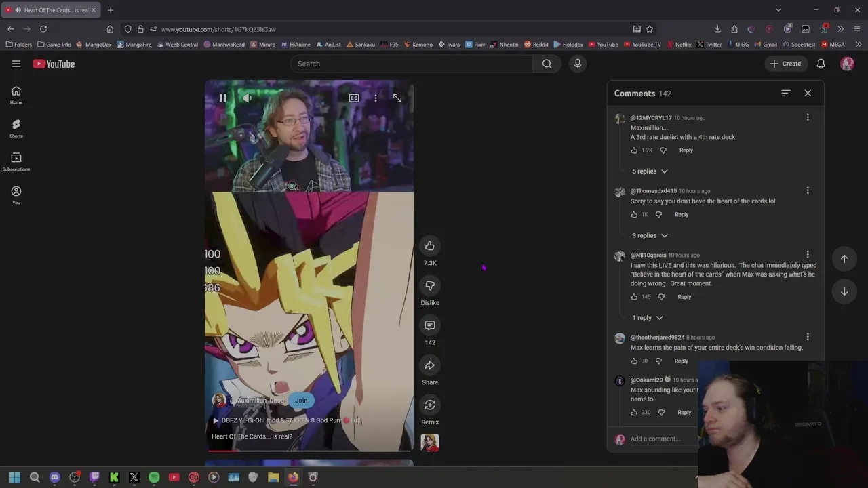Click the Add a comment field
This screenshot has height=488, width=868.
coord(663,439)
